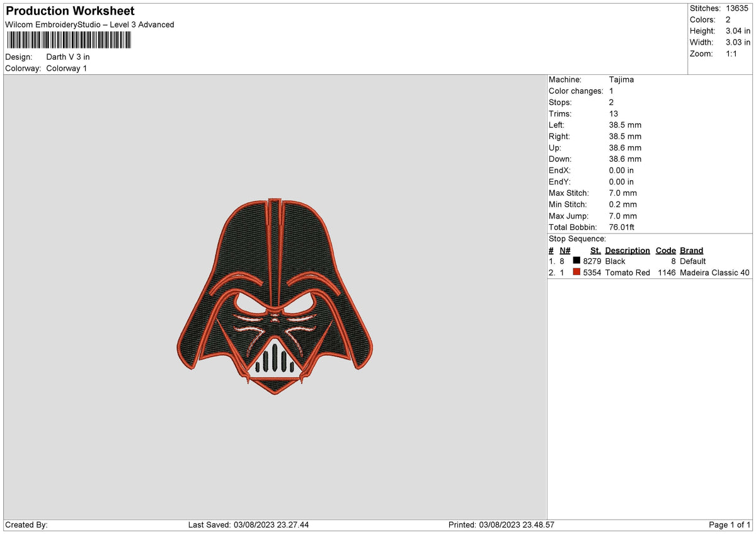Click the Design name Darth V 3 in
Screen dimensions: 756x534
[68, 57]
